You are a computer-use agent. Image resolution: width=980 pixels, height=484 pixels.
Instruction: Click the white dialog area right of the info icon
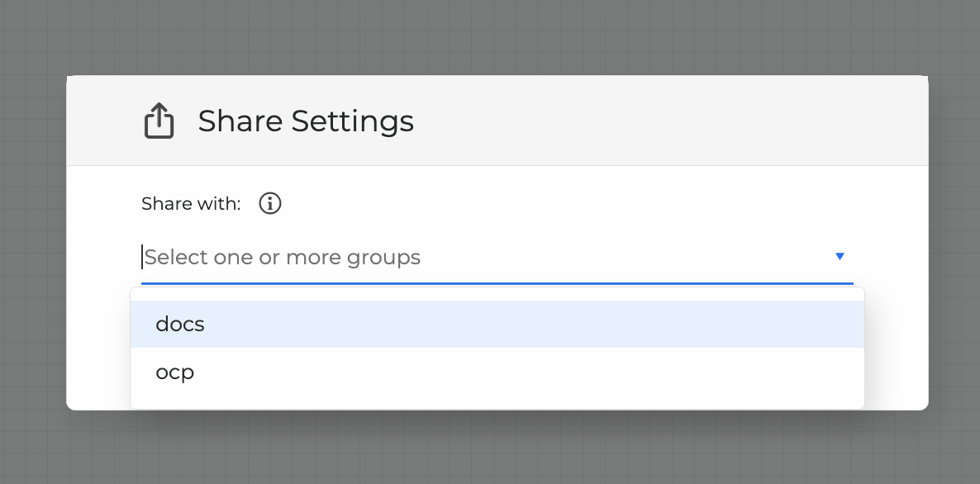(x=578, y=204)
